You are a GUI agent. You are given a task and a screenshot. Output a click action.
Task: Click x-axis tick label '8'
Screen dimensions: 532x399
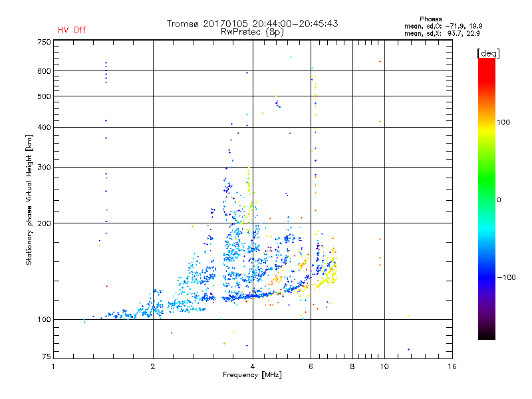coord(352,366)
